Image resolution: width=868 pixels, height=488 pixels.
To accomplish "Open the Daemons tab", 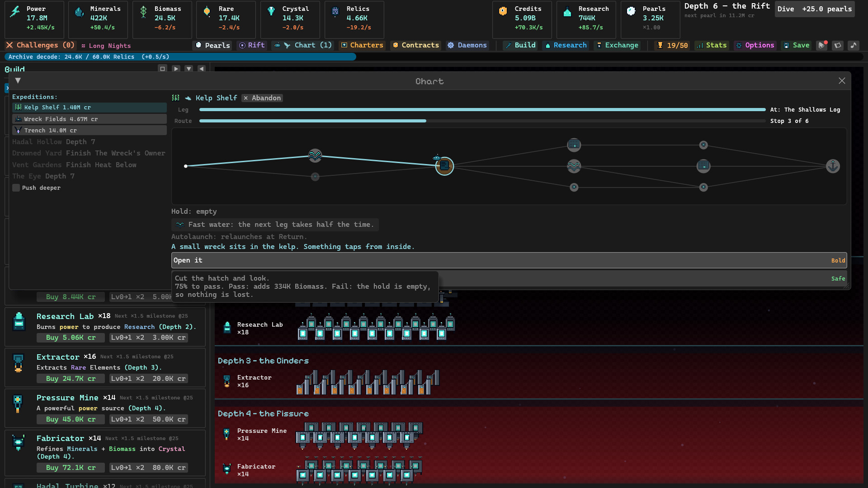I will pos(467,45).
